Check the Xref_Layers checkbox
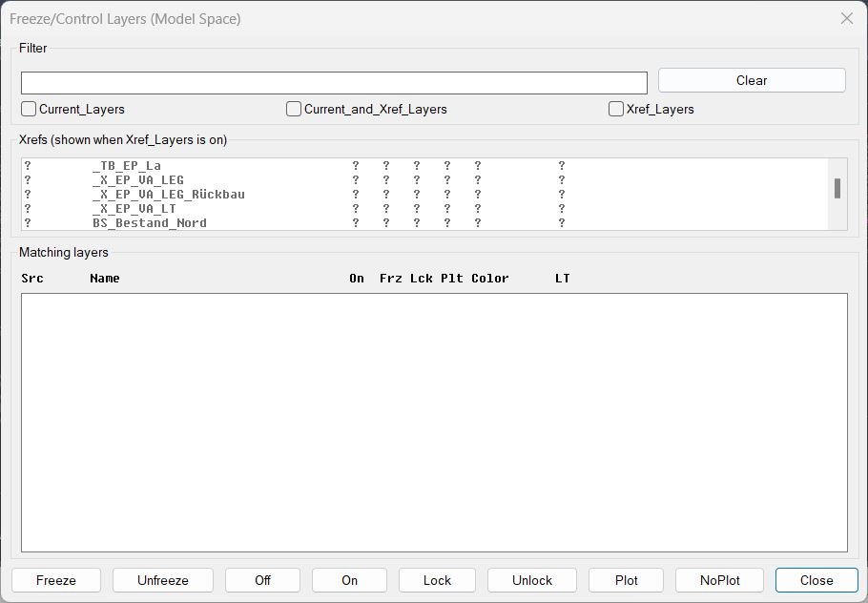Viewport: 868px width, 603px height. click(617, 109)
